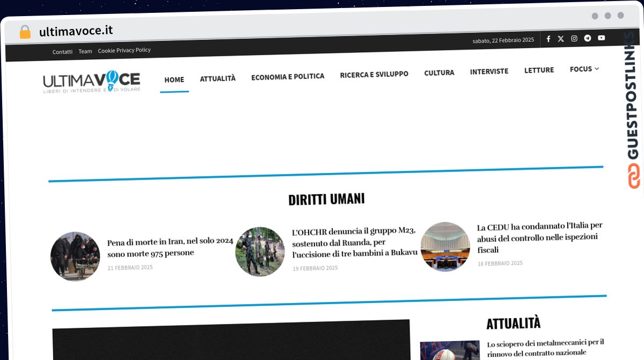Open ECONOMIA E POLITICA section
The image size is (644, 360).
coord(288,77)
